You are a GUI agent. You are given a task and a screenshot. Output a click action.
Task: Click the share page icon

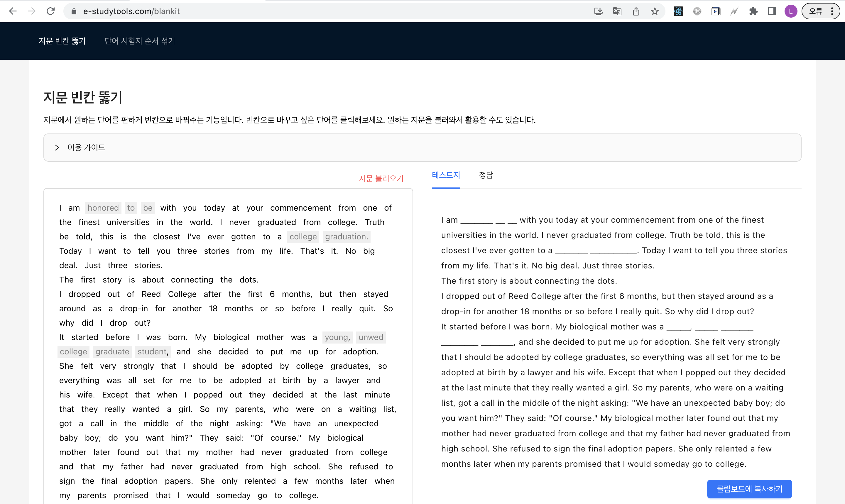point(636,11)
